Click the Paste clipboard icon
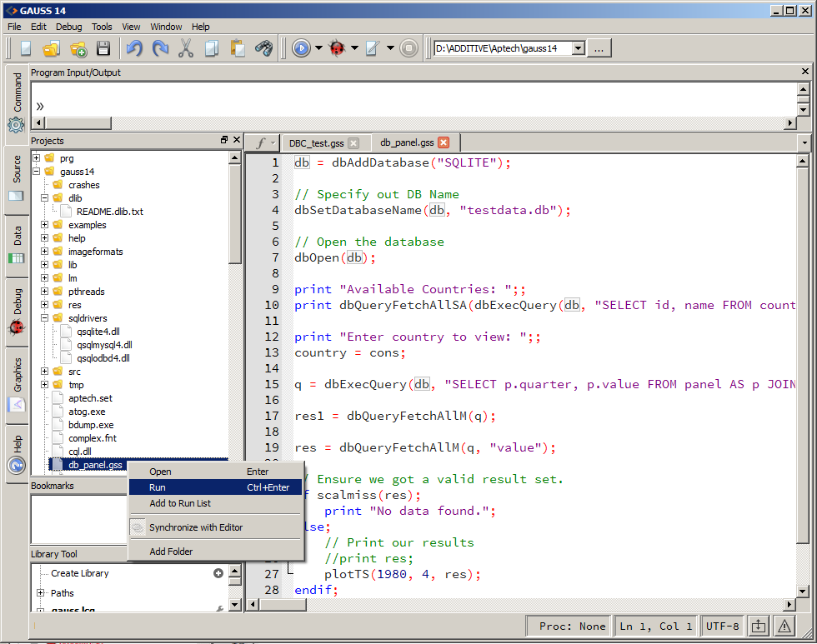817x644 pixels. [238, 48]
